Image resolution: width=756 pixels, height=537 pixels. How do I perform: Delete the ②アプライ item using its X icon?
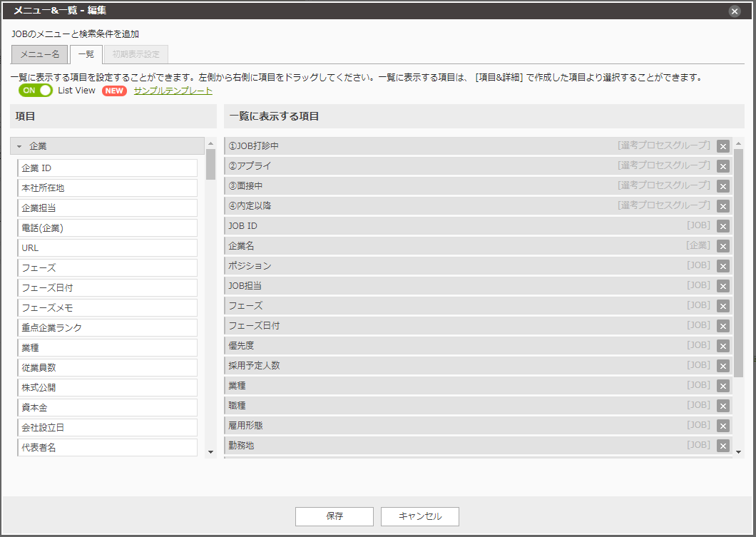(x=722, y=165)
